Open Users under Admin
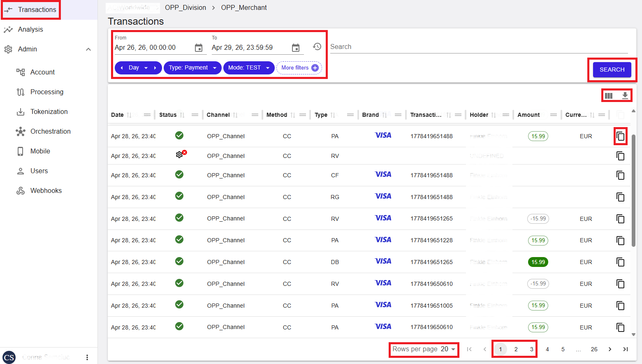Screen dimensions: 642x364 pos(39,171)
